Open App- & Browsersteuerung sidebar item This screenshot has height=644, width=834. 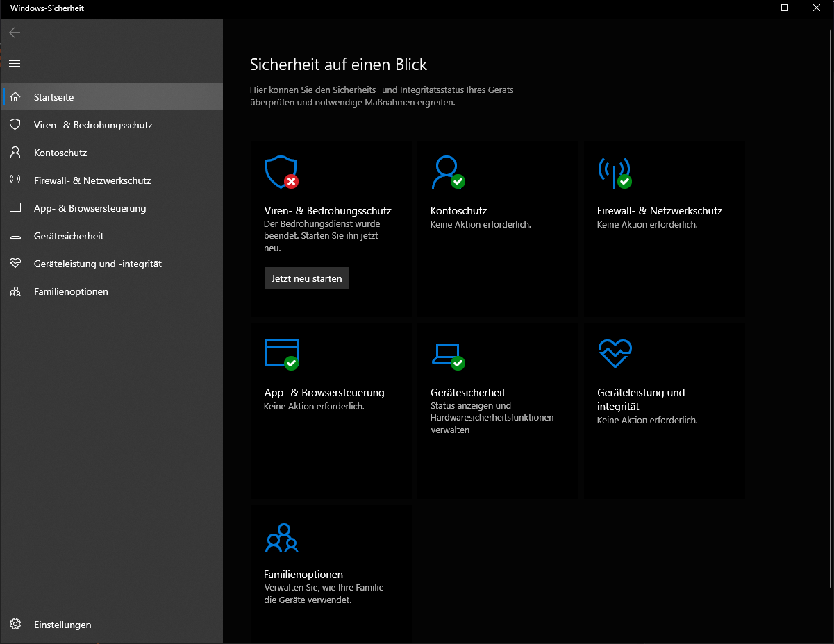[90, 208]
